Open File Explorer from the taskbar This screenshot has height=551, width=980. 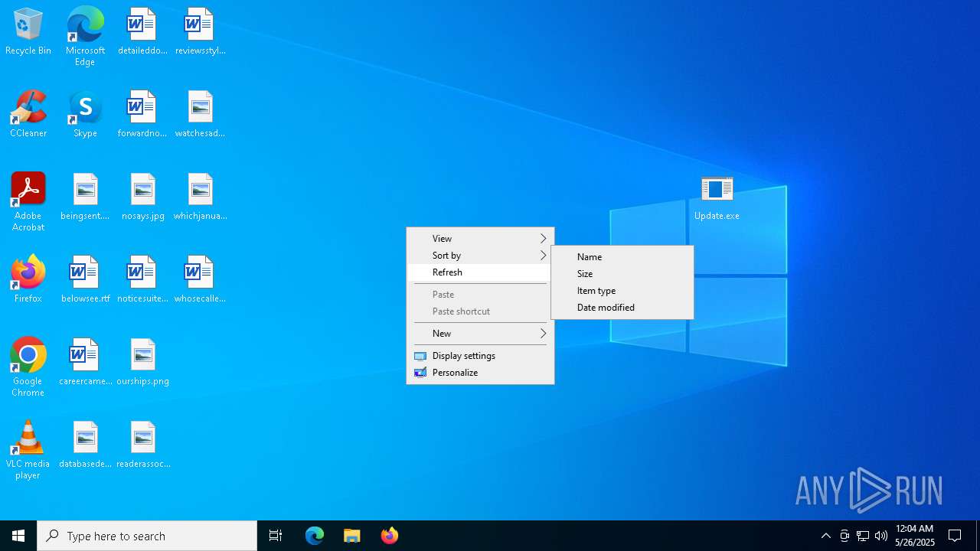tap(352, 536)
